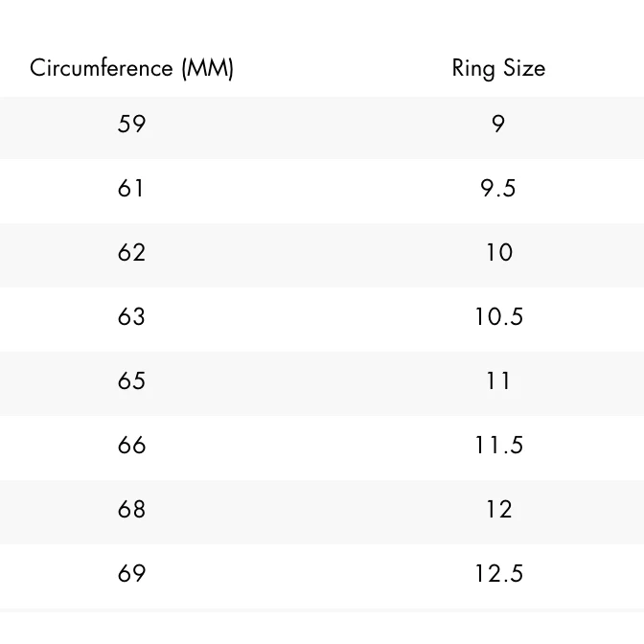
Task: Select the circumference value 66
Action: (131, 446)
